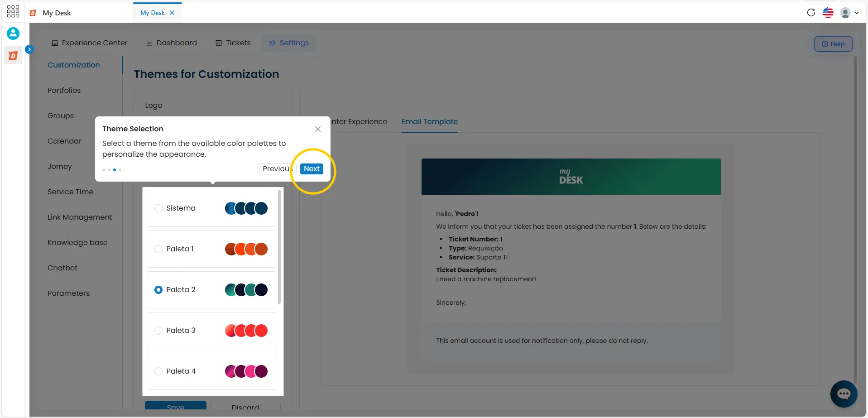
Task: Pick the Paleta 3 radio button
Action: click(x=158, y=331)
